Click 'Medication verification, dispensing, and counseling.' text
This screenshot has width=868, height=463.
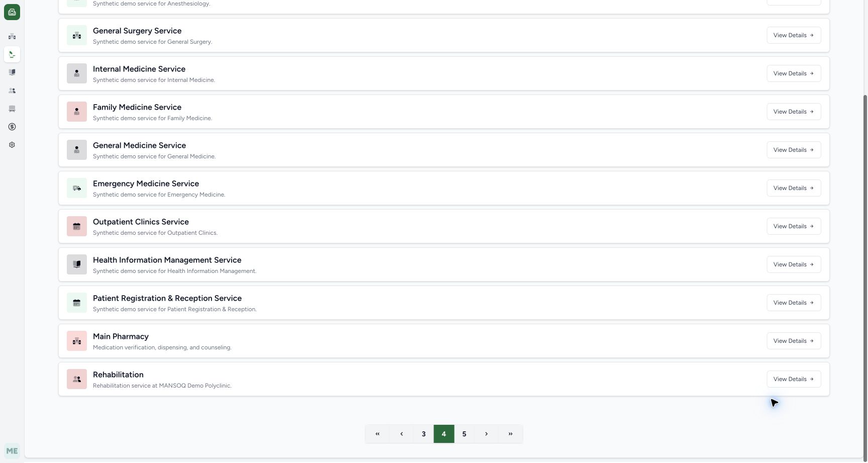pos(162,347)
